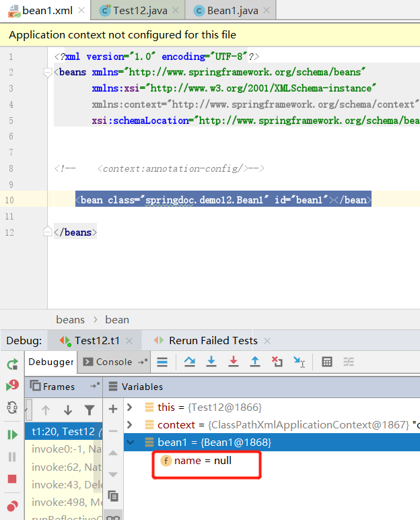Click the Rerun Failed Tests icon

[x=12, y=386]
